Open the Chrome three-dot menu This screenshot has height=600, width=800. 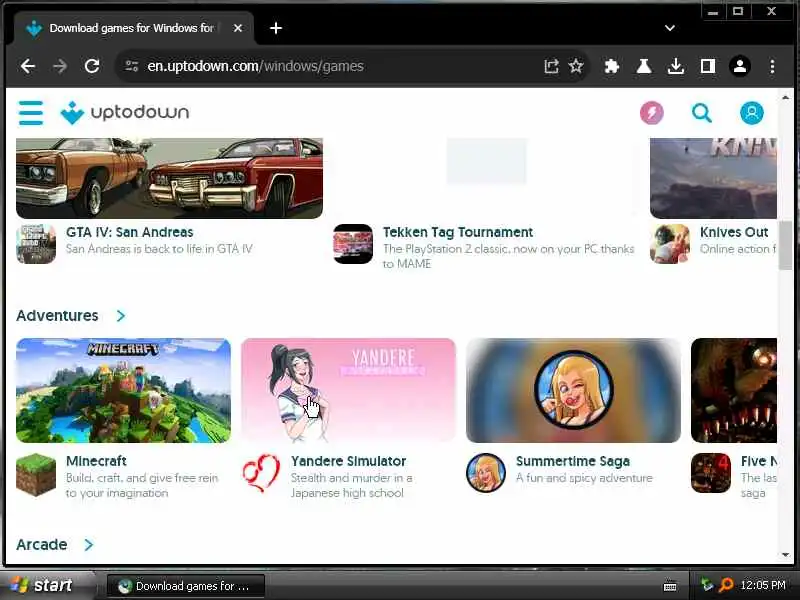[x=772, y=66]
